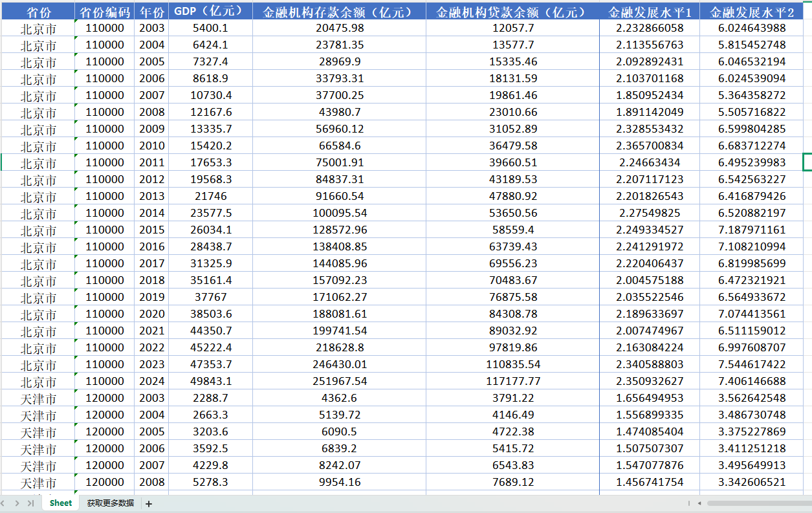
Task: Click loan cell with value 4146.49
Action: 512,415
